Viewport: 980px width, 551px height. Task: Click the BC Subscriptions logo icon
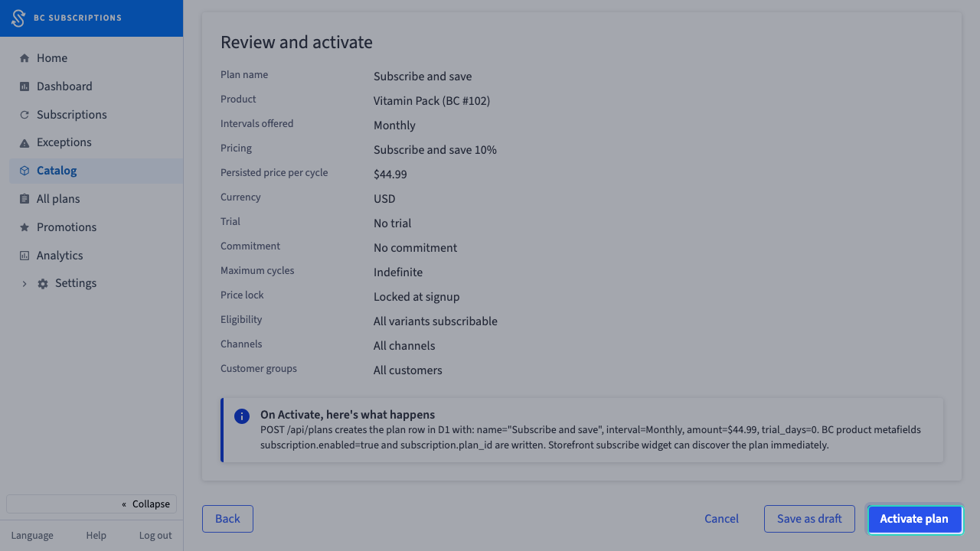(18, 18)
